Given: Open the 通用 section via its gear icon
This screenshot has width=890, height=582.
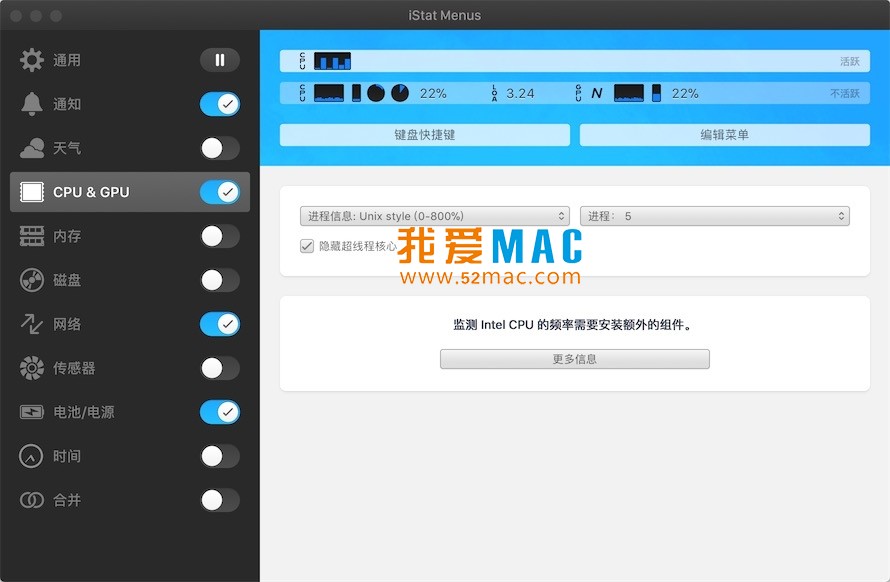Looking at the screenshot, I should click(32, 60).
